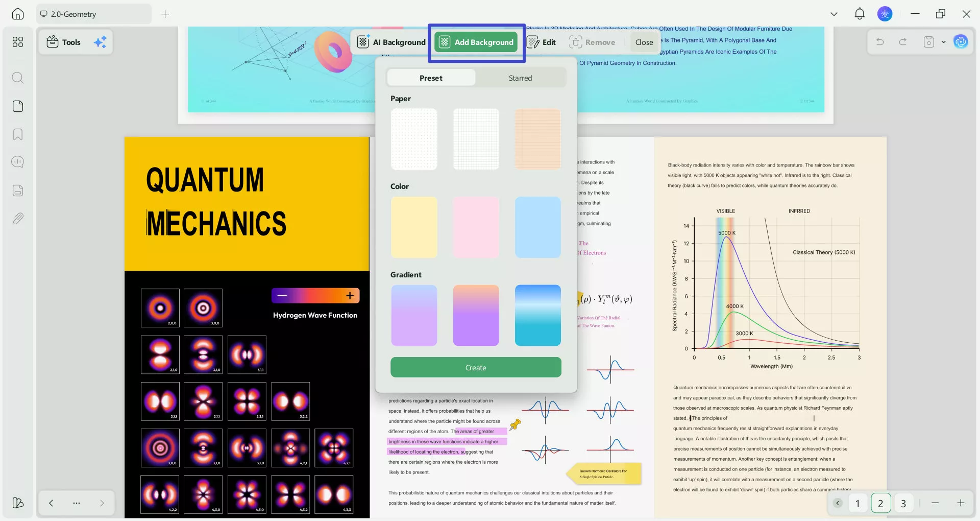This screenshot has width=980, height=521.
Task: Select the 2.0-Geometry document tab
Action: [x=94, y=14]
